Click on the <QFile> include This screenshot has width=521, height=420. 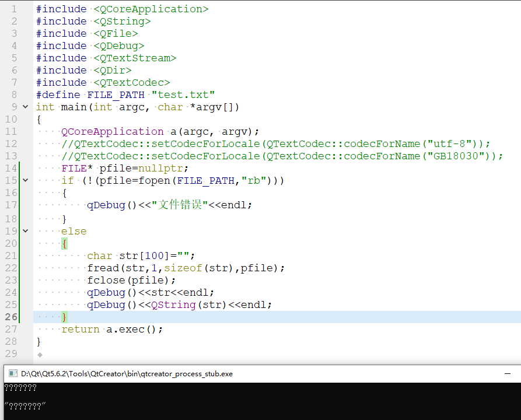tap(116, 34)
